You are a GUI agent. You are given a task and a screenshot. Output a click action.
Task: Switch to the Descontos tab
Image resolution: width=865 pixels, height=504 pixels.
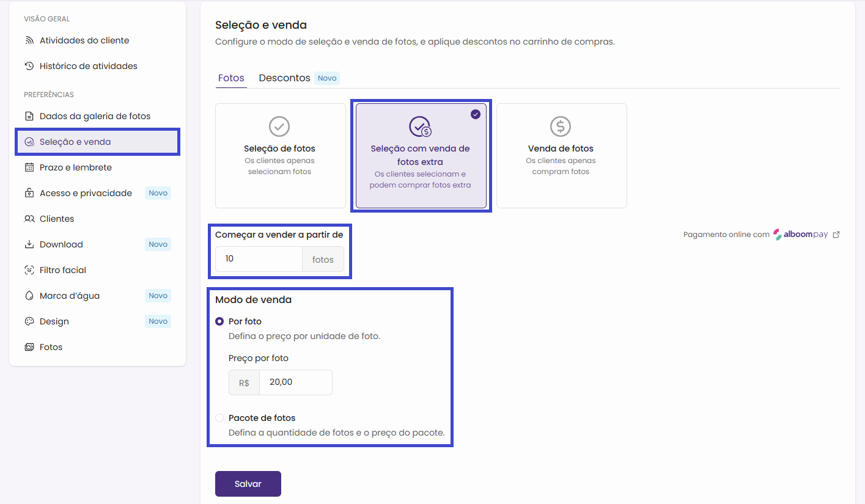tap(284, 78)
